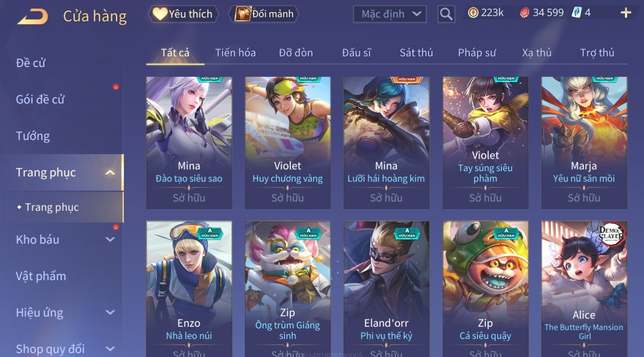644x357 pixels.
Task: Select Marja Yêu nữ săn mồi skin
Action: (584, 143)
